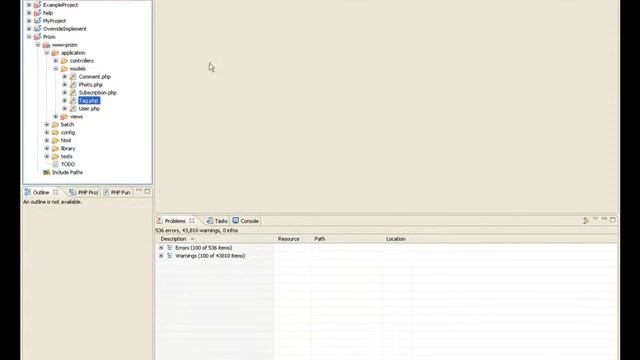Image resolution: width=640 pixels, height=360 pixels.
Task: Expand the html folder
Action: point(47,140)
